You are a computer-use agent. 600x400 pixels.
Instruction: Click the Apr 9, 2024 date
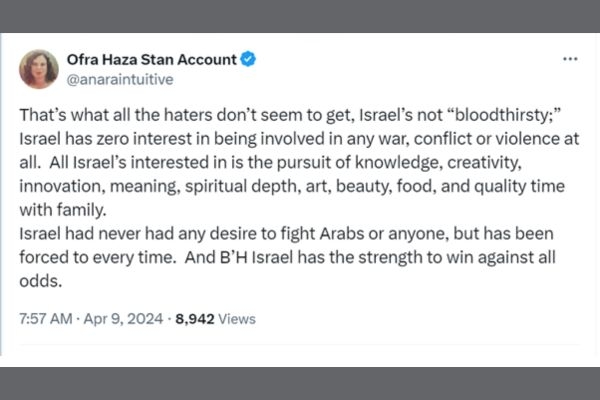tap(115, 318)
